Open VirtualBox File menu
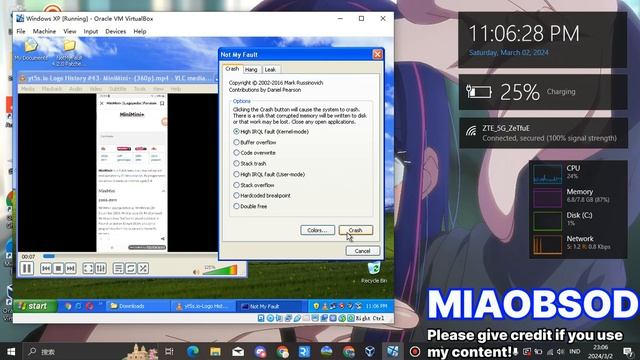Screen dimensions: 640x360 (21, 31)
